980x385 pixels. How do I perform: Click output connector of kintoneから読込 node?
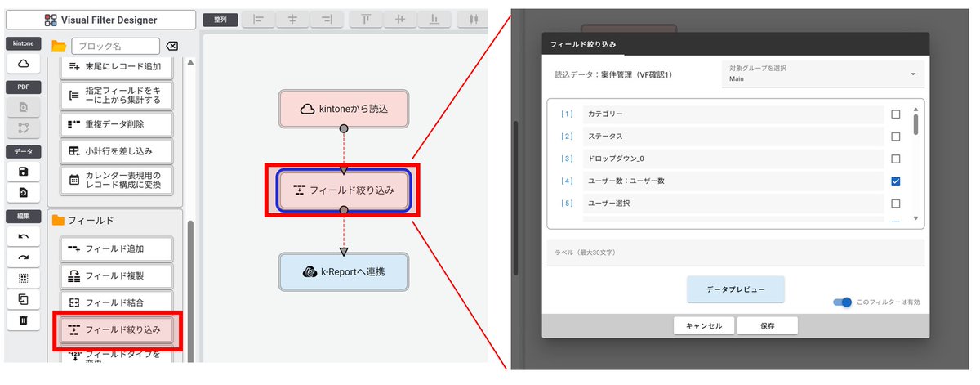(x=344, y=128)
